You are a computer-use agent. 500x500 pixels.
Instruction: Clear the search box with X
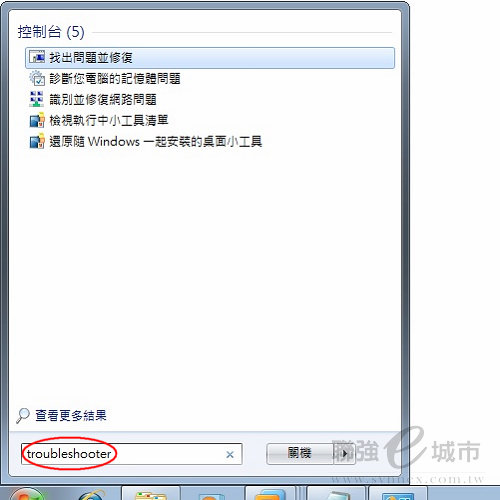click(x=230, y=454)
